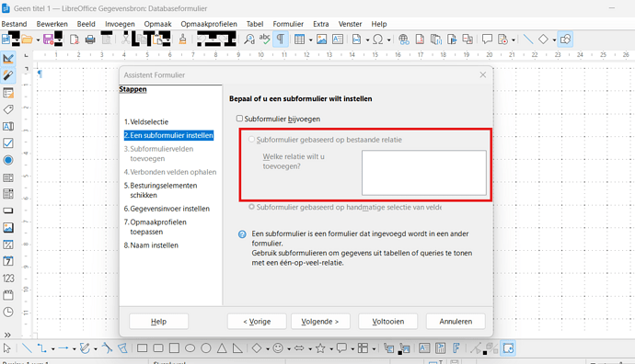Close the Assistent Formulier dialog
This screenshot has width=635, height=364.
(x=483, y=74)
